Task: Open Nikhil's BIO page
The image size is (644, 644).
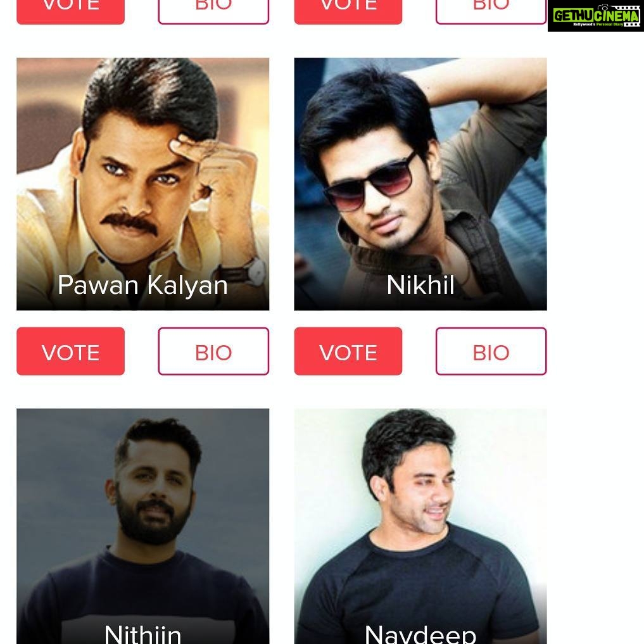Action: point(491,351)
